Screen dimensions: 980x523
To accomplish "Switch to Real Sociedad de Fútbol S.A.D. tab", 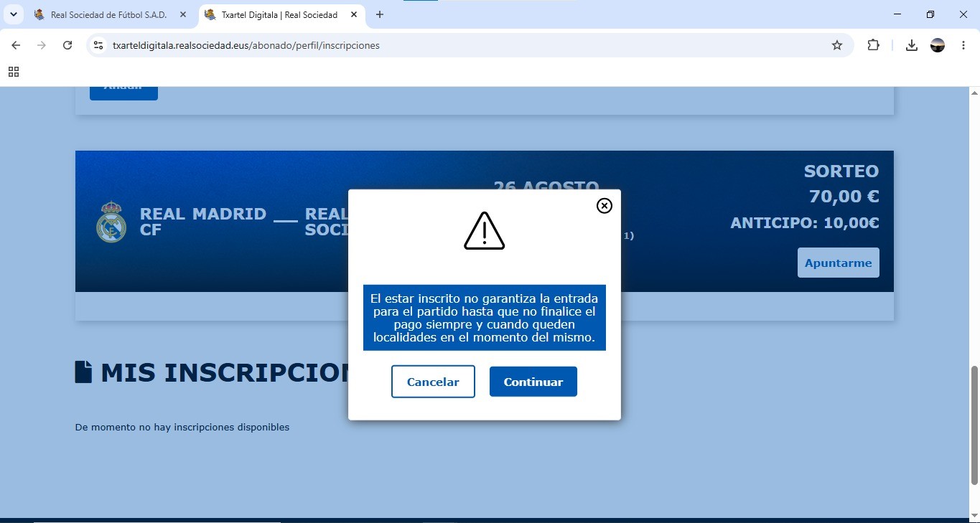I will [x=108, y=14].
